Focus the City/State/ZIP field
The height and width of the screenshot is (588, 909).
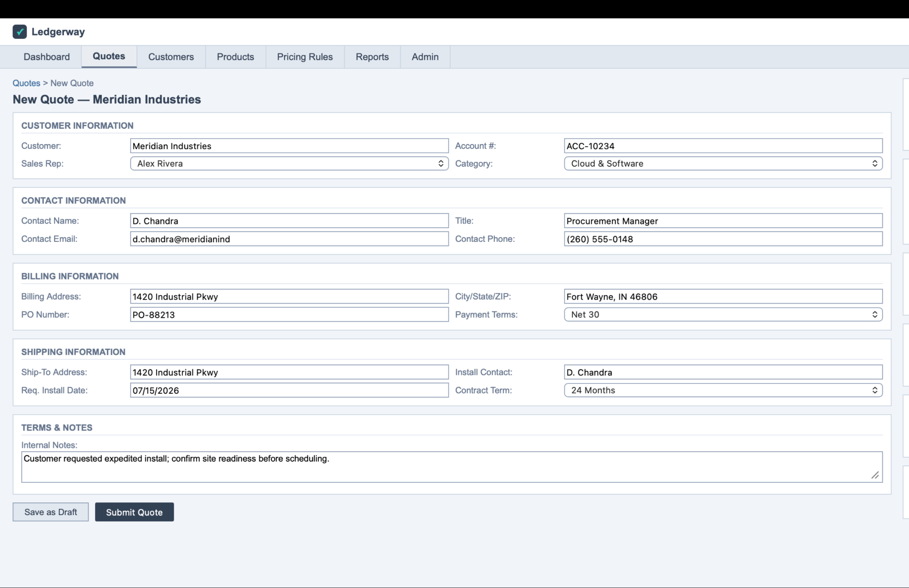point(723,296)
